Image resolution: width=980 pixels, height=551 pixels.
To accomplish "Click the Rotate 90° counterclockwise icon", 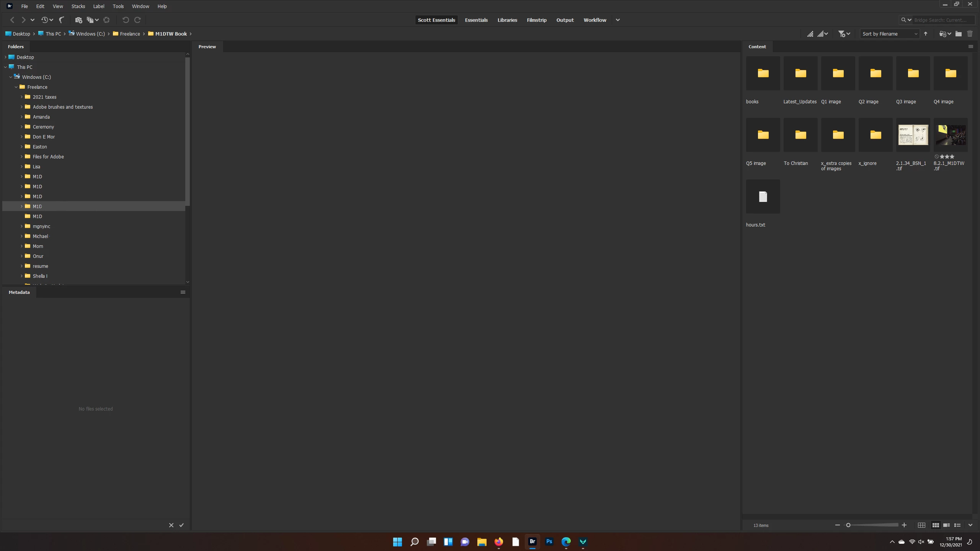I will [x=126, y=20].
